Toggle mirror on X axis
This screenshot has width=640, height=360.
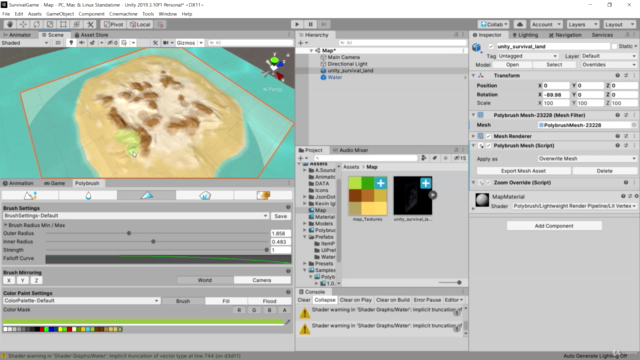tap(9, 280)
